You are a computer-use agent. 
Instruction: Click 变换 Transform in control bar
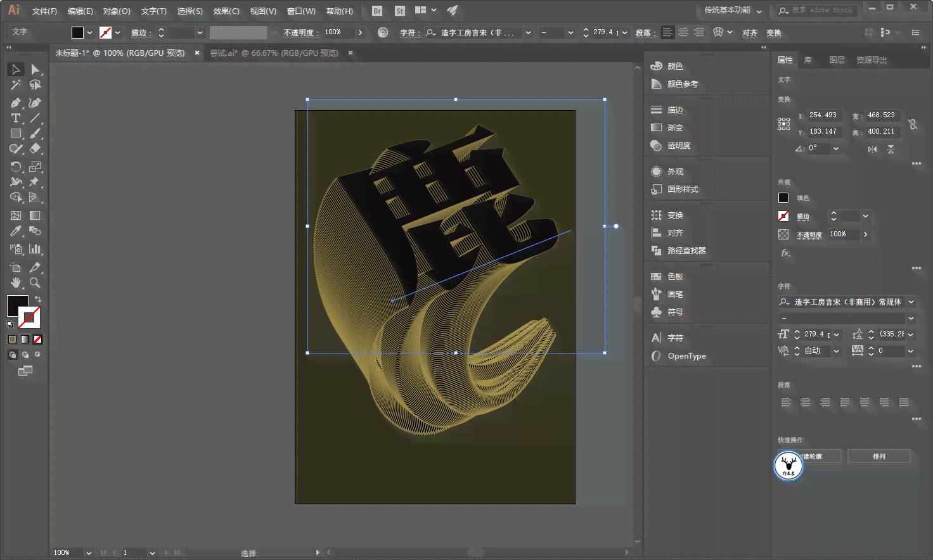(774, 33)
